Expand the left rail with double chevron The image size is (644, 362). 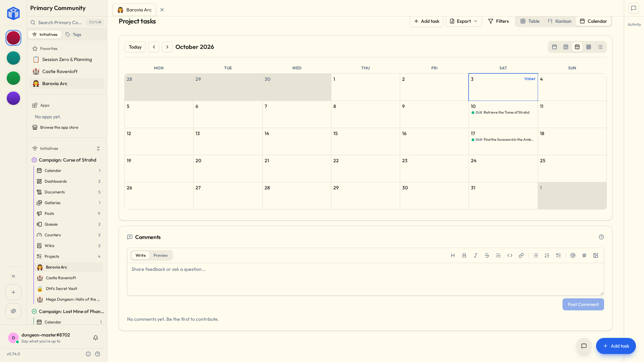coord(13,276)
